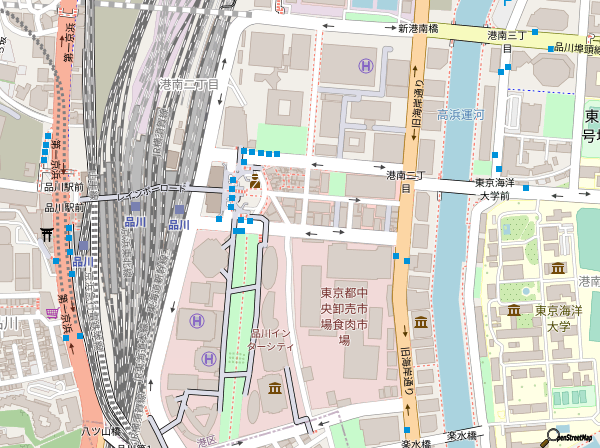Select the museum icon beside 旧海岸通り road
The width and height of the screenshot is (600, 448).
[x=421, y=322]
